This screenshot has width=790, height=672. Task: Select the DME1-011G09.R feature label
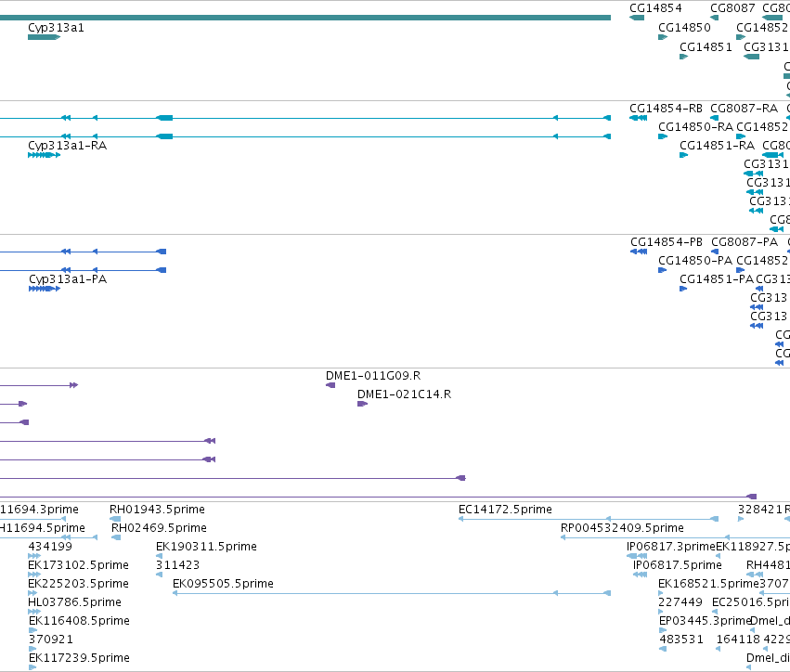[373, 376]
